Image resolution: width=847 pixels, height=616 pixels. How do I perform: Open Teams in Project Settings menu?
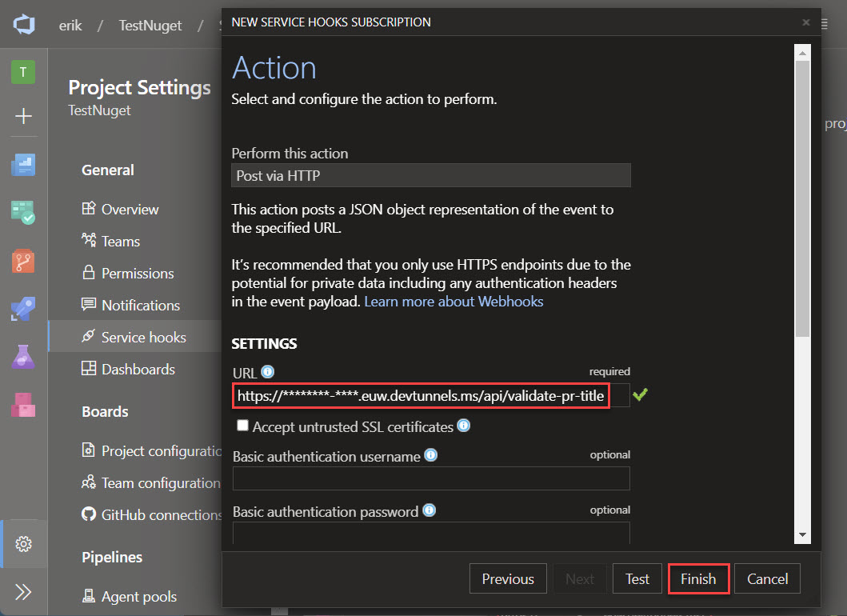[x=110, y=241]
